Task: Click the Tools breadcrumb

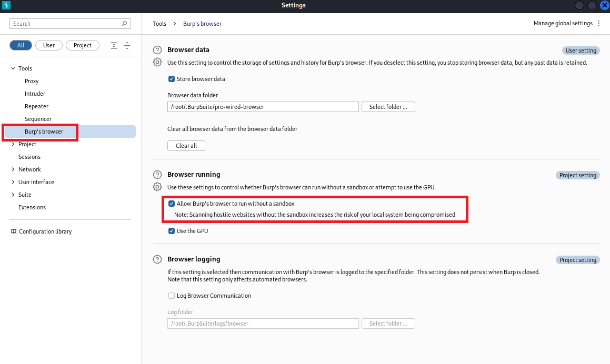Action: click(x=159, y=24)
